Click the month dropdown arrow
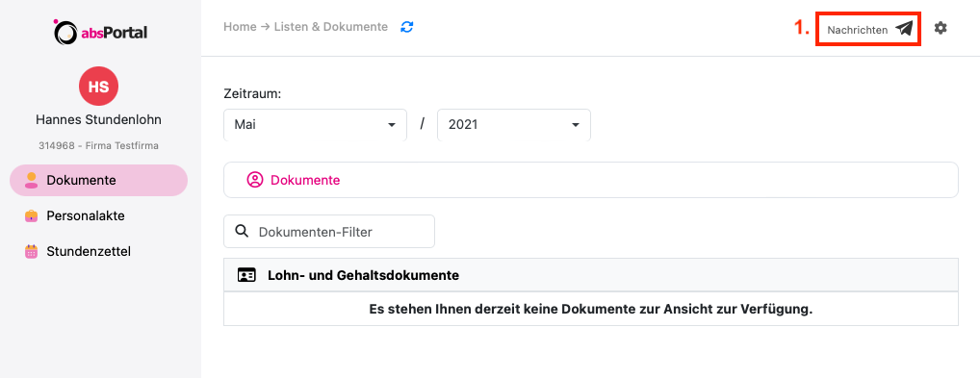The height and width of the screenshot is (378, 980). click(x=392, y=125)
